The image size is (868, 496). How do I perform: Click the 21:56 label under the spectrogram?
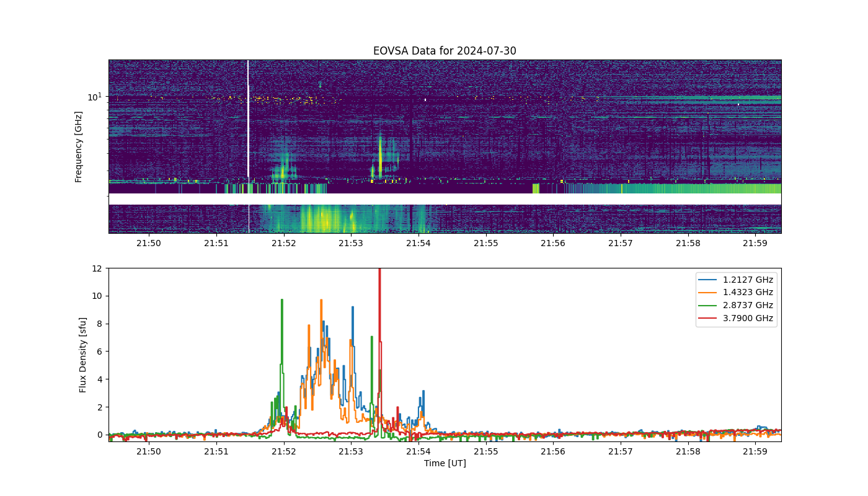pyautogui.click(x=553, y=244)
